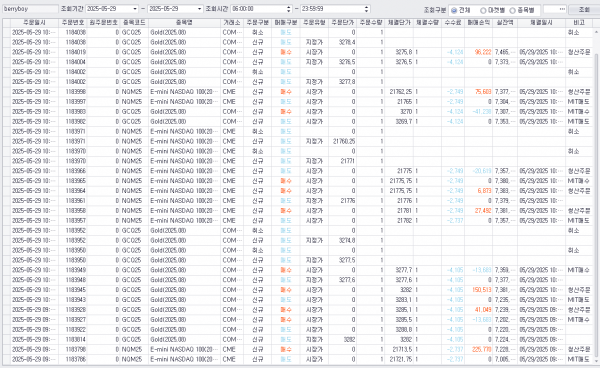Open the start date dropdown arrow
The width and height of the screenshot is (600, 368).
pyautogui.click(x=135, y=9)
